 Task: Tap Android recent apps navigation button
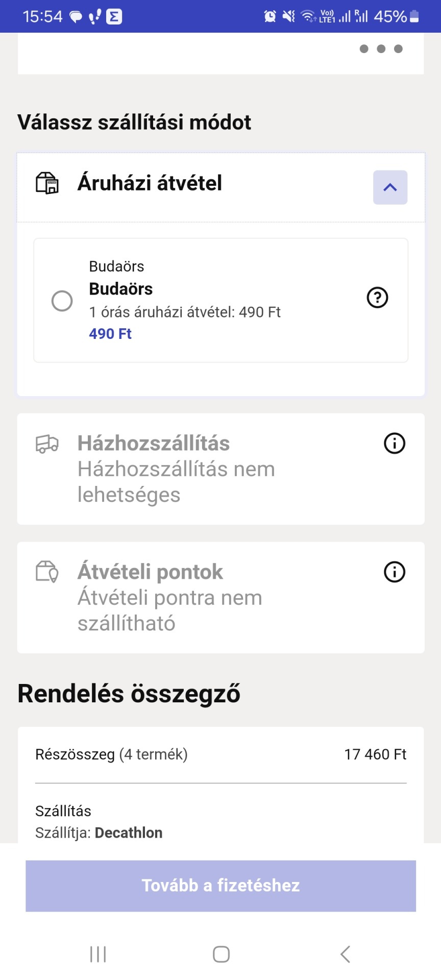pyautogui.click(x=98, y=954)
